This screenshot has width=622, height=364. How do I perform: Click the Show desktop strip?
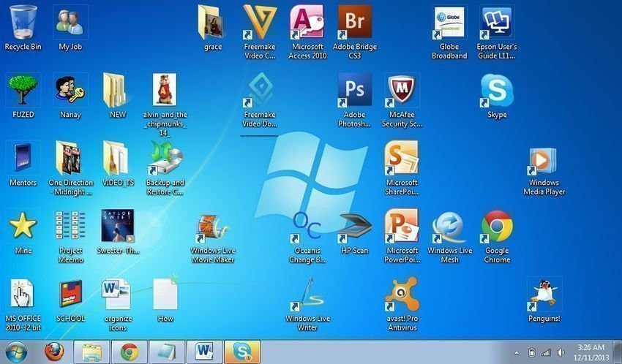(617, 352)
